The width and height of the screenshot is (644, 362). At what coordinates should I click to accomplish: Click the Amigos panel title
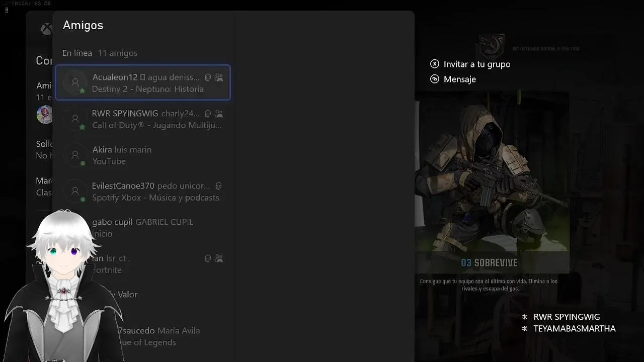pyautogui.click(x=83, y=25)
